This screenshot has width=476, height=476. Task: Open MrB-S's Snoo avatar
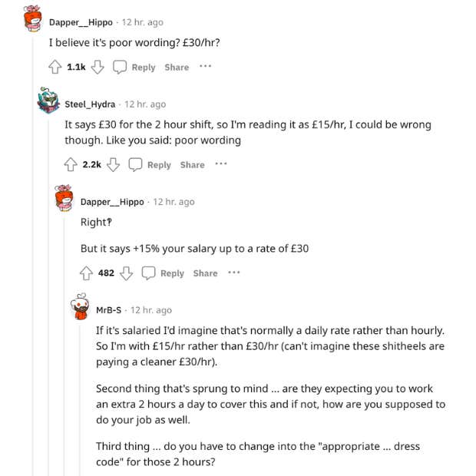tap(81, 306)
